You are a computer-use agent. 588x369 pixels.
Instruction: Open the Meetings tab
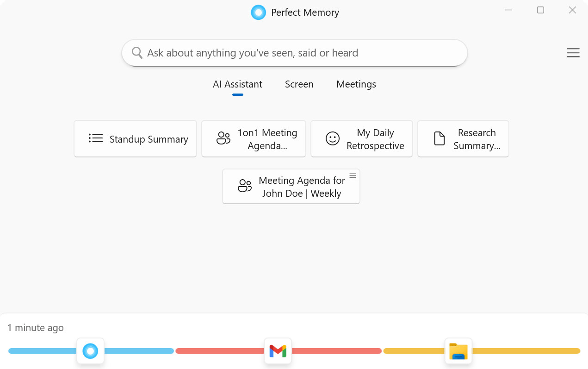tap(356, 84)
